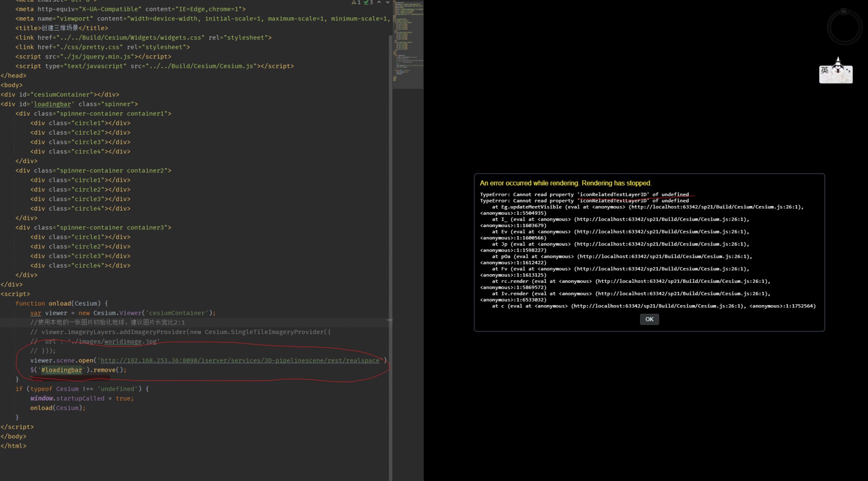Click 'window.startupCalled = true;' line
This screenshot has width=868, height=481.
(x=82, y=398)
